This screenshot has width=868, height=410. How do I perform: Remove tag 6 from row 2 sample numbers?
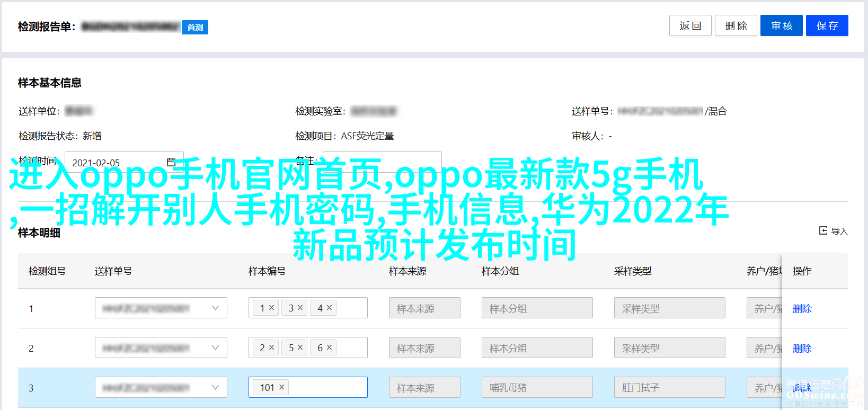coord(329,347)
